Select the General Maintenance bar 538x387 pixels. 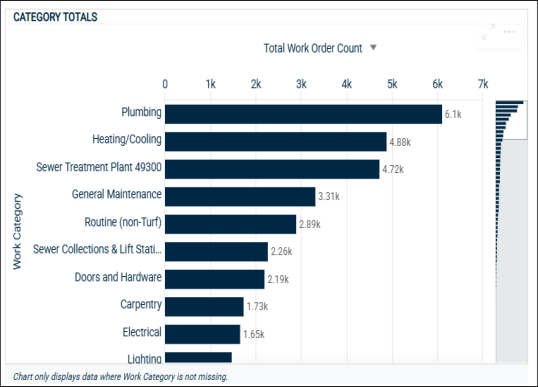click(x=240, y=197)
